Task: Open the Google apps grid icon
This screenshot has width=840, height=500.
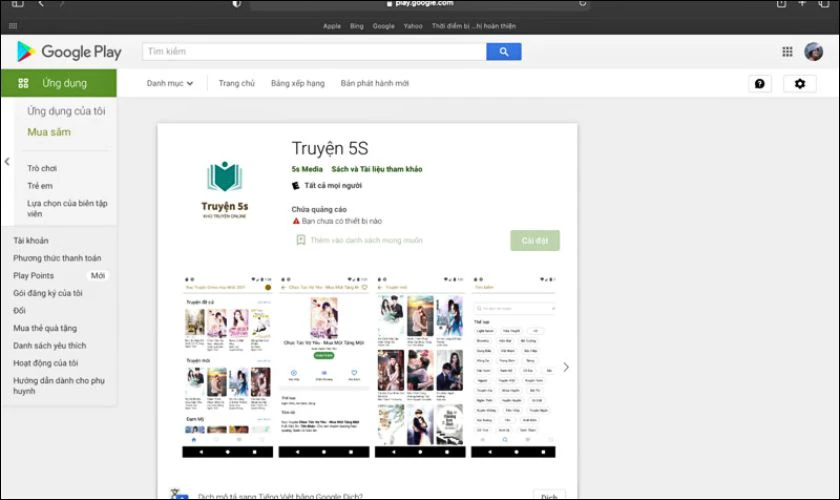Action: [787, 51]
